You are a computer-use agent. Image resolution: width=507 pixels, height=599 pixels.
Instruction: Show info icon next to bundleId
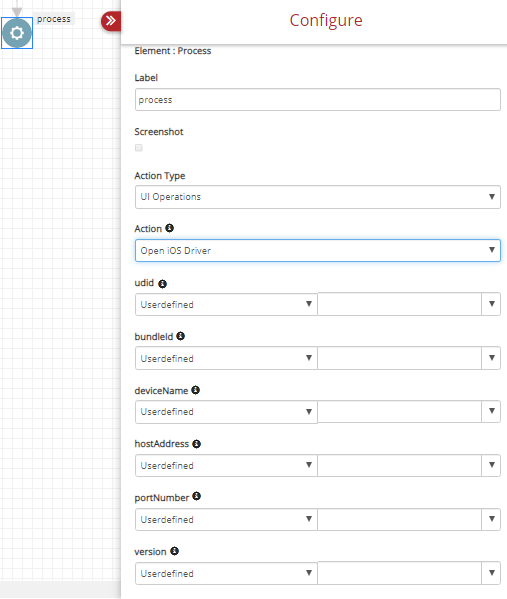[180, 336]
